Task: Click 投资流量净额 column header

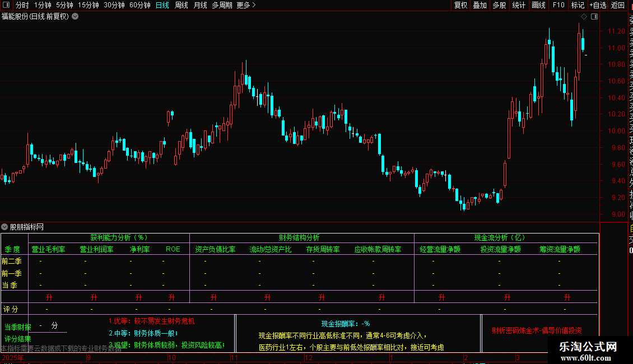Action: (x=501, y=249)
